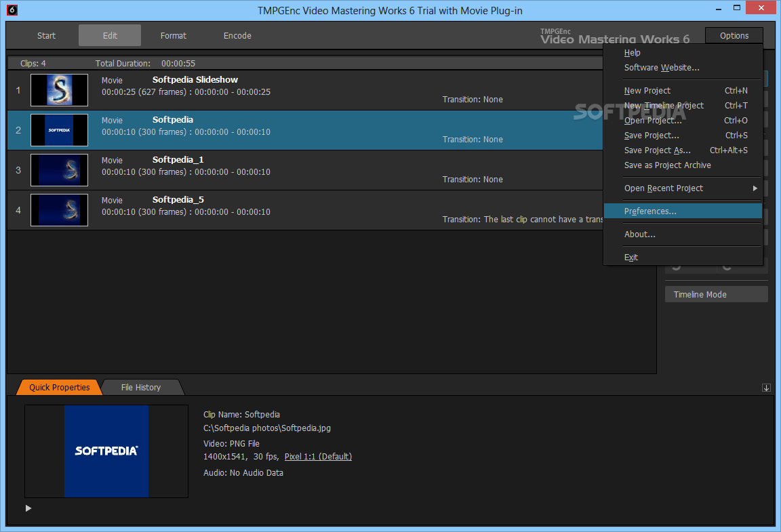Select the Softpedia_1 clip thumbnail
This screenshot has width=781, height=532.
point(59,170)
